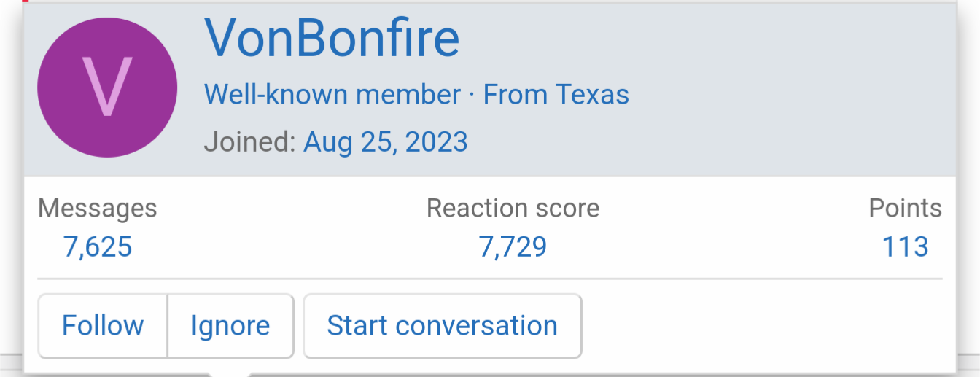Open the 113 points link

coord(905,247)
